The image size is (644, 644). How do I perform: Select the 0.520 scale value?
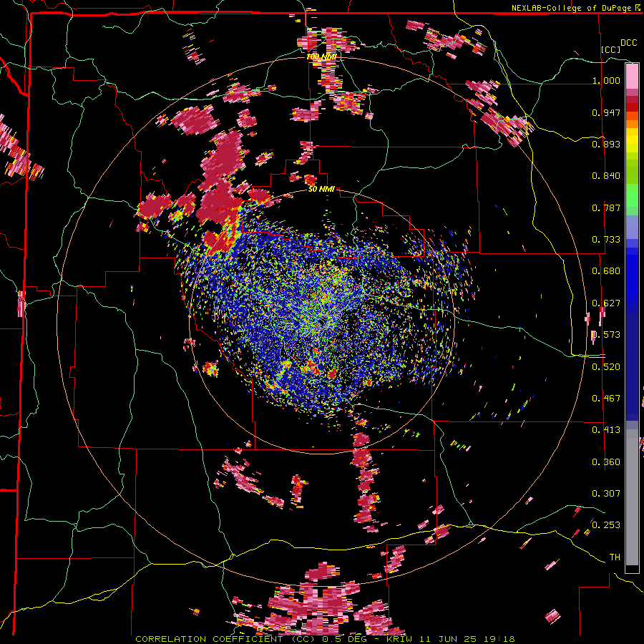point(606,367)
